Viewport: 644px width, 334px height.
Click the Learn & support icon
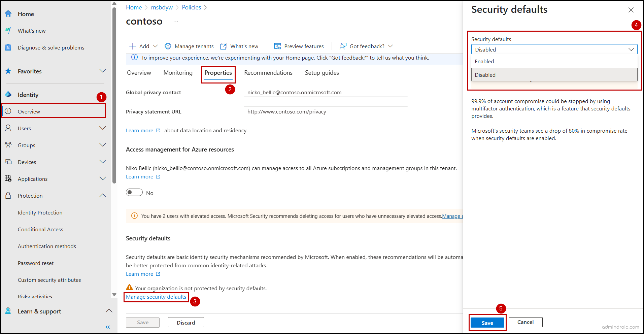(8, 311)
